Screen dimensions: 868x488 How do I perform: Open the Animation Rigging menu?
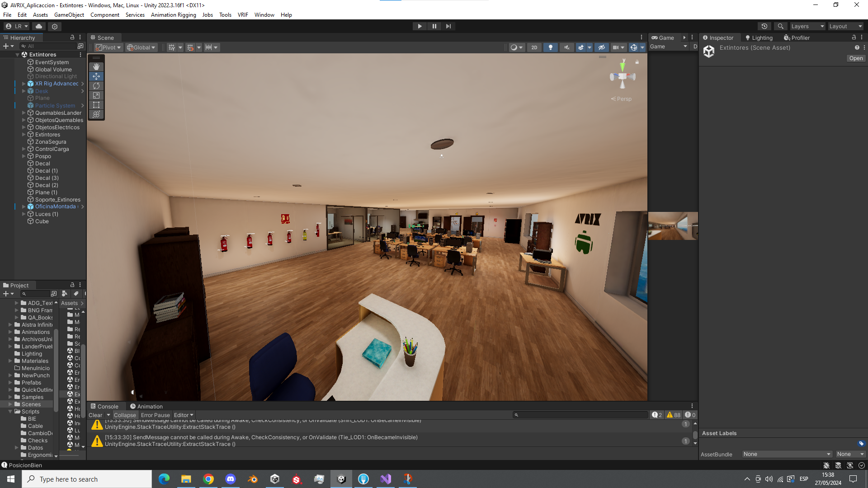[x=173, y=15]
